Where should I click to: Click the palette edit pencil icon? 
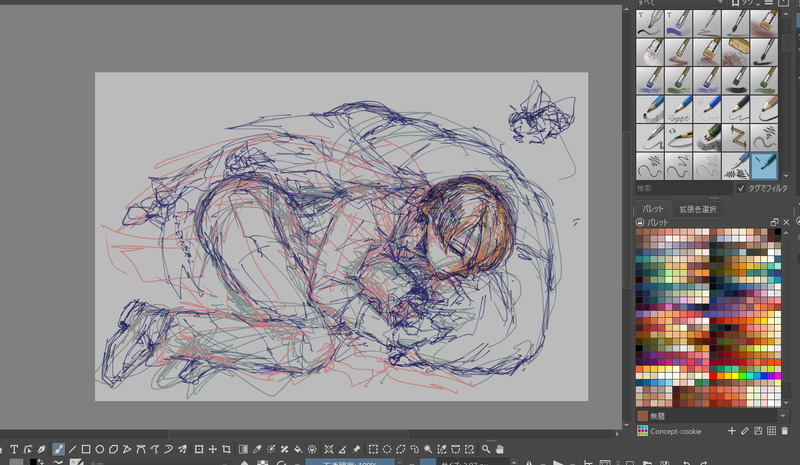tap(745, 431)
